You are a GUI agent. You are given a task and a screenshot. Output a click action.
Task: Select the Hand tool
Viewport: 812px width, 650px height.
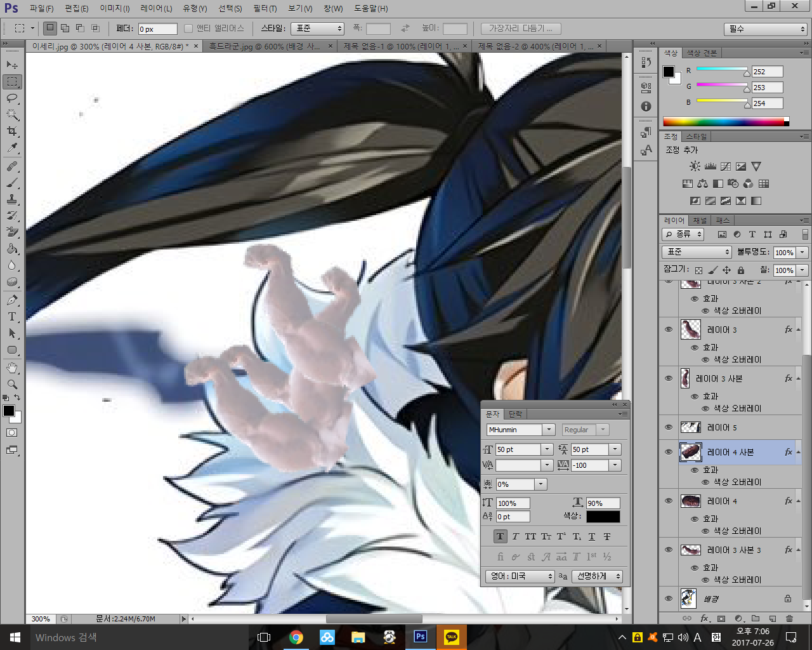coord(12,368)
